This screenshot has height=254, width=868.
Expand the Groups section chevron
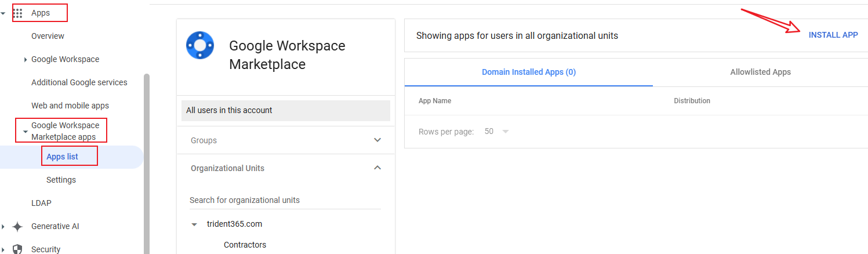(x=377, y=140)
